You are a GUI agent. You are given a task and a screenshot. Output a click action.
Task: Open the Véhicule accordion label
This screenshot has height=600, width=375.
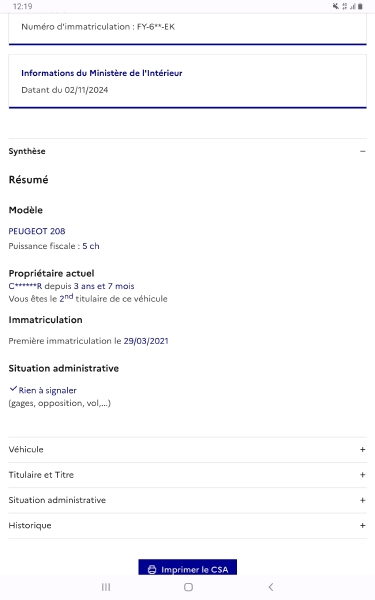click(26, 450)
